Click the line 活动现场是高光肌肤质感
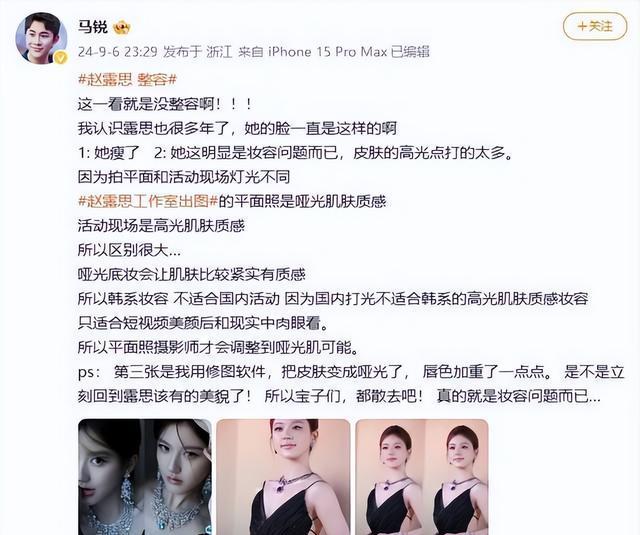The image size is (640, 535). pyautogui.click(x=161, y=226)
